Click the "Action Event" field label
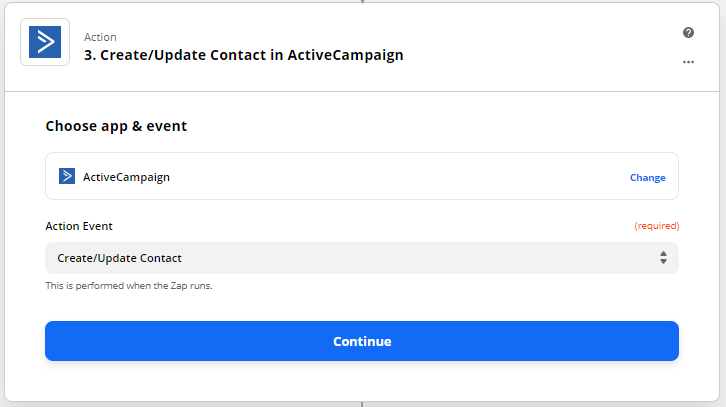The height and width of the screenshot is (407, 726). (x=79, y=226)
